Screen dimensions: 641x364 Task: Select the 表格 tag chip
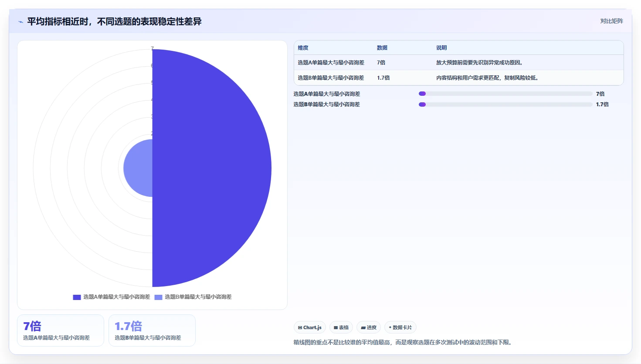[341, 327]
